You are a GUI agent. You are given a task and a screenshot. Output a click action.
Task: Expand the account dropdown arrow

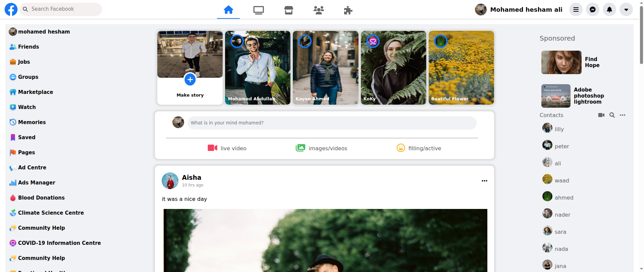click(x=626, y=9)
